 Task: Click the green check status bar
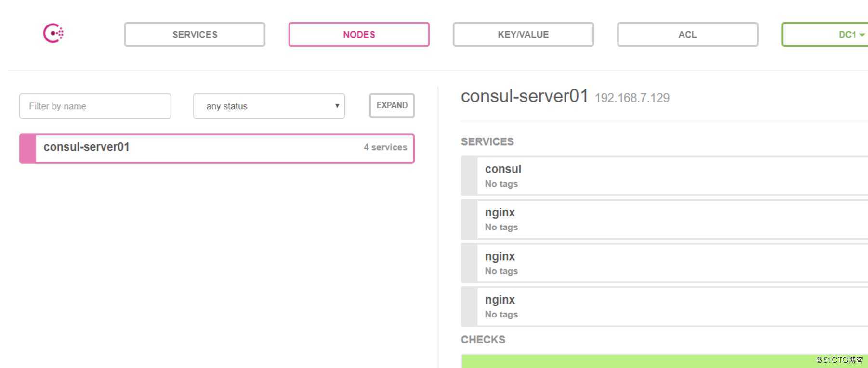pyautogui.click(x=664, y=361)
